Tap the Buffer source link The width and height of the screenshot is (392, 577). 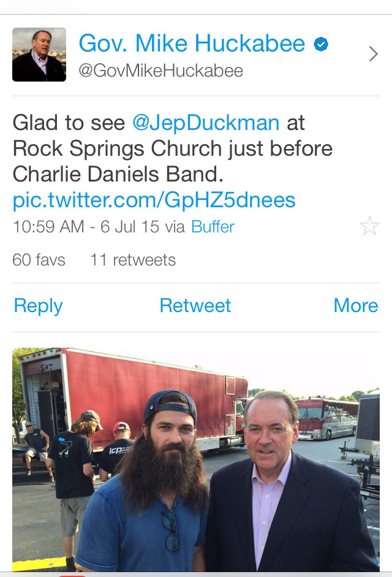click(213, 227)
